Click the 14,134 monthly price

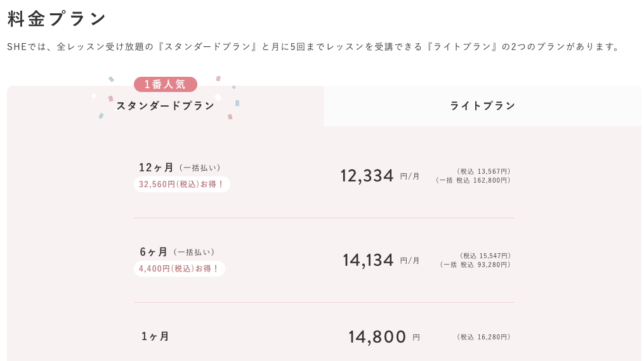tap(368, 260)
